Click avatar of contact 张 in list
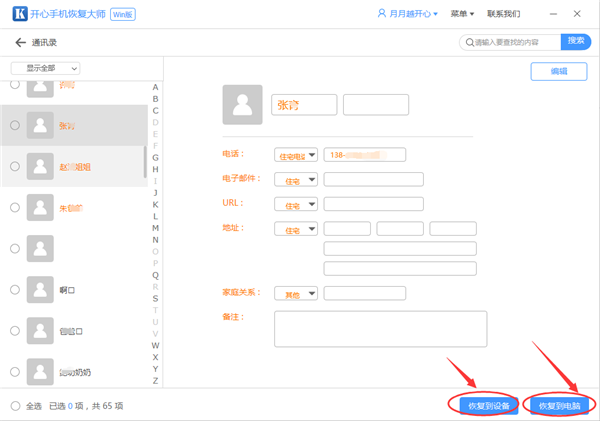This screenshot has width=600, height=421. pos(40,125)
